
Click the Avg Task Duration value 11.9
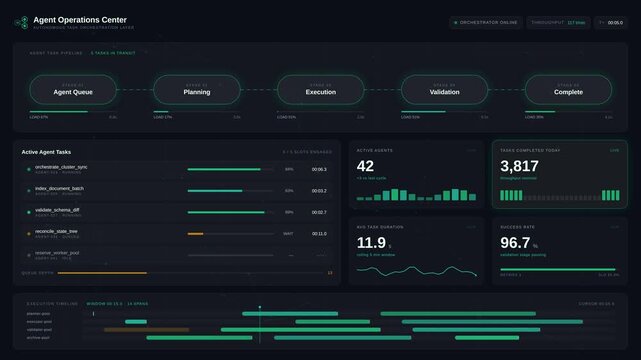click(371, 243)
